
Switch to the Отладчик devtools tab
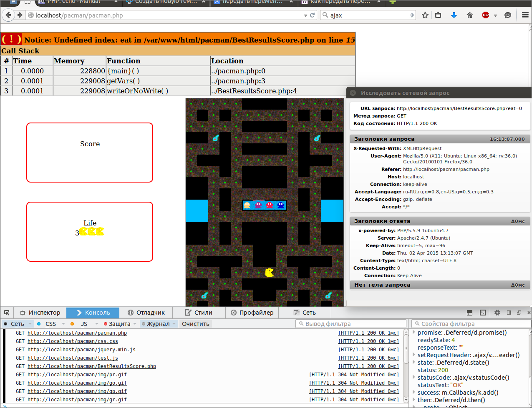pos(146,313)
